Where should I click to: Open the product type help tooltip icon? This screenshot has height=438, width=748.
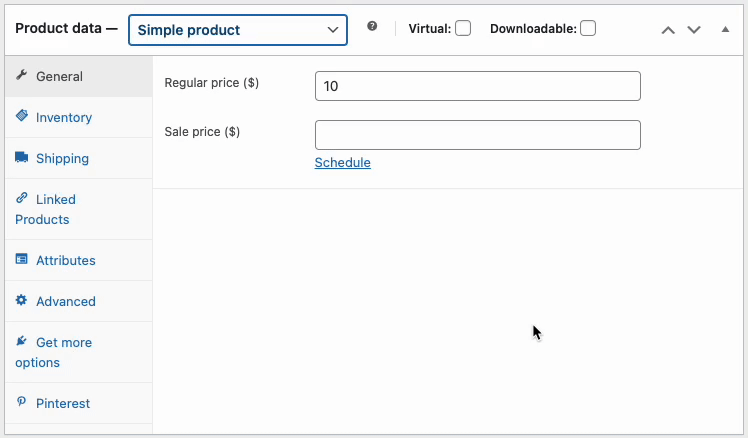pyautogui.click(x=372, y=26)
